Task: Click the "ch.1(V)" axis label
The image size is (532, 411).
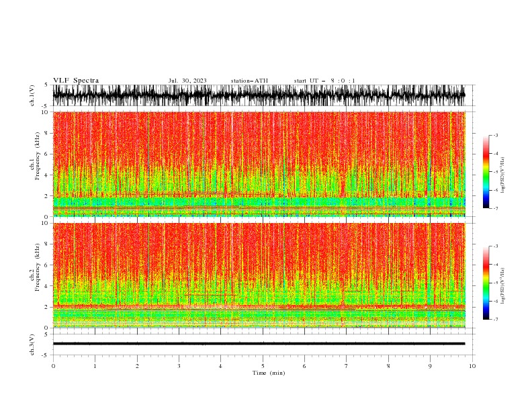Action: [32, 95]
